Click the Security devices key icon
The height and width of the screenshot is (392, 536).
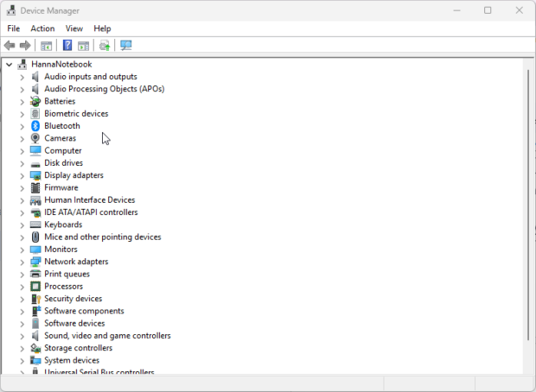[x=36, y=299]
